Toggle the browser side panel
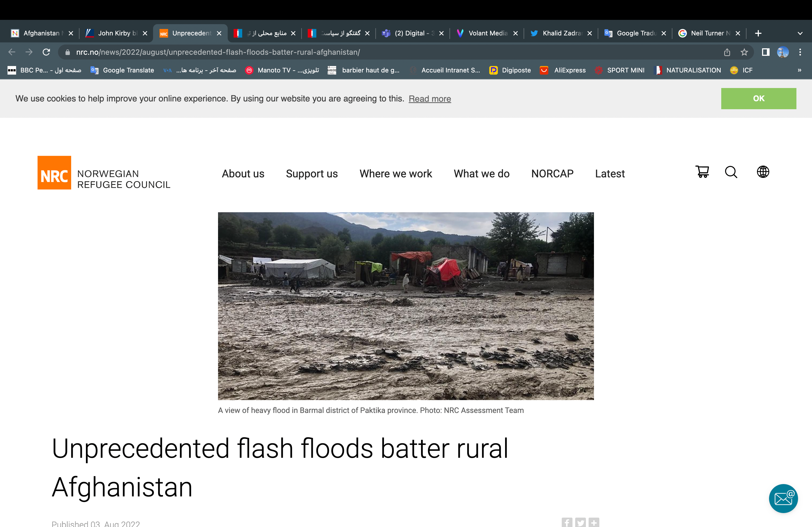 point(766,52)
